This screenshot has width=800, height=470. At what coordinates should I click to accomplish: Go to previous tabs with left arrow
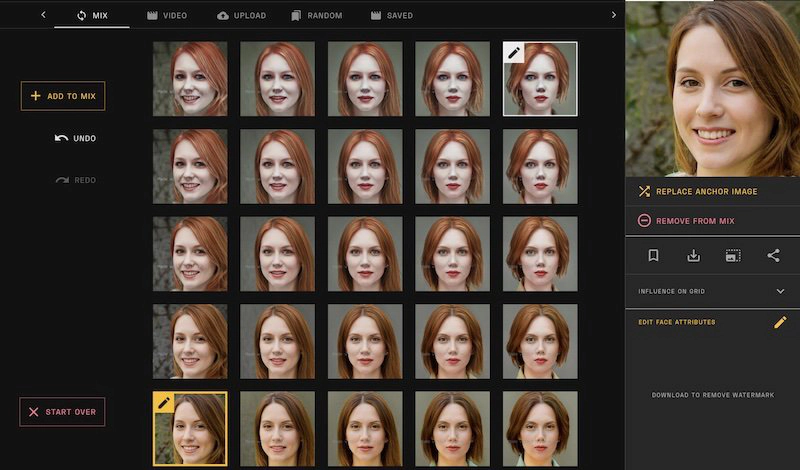43,15
